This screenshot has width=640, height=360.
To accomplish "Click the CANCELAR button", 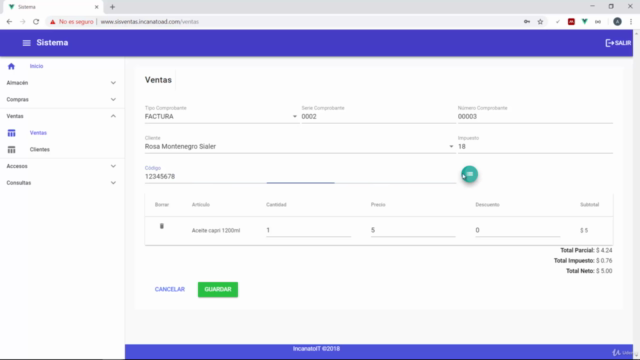I will [x=169, y=289].
